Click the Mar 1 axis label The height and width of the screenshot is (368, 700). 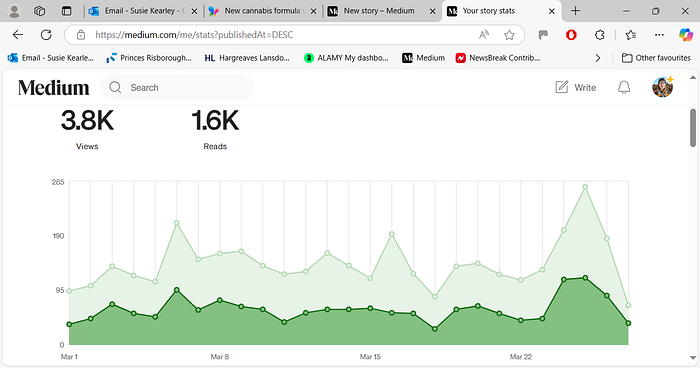point(69,357)
